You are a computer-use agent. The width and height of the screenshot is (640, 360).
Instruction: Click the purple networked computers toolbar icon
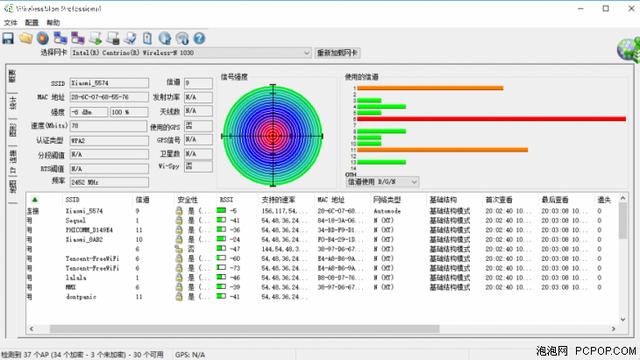coord(78,38)
